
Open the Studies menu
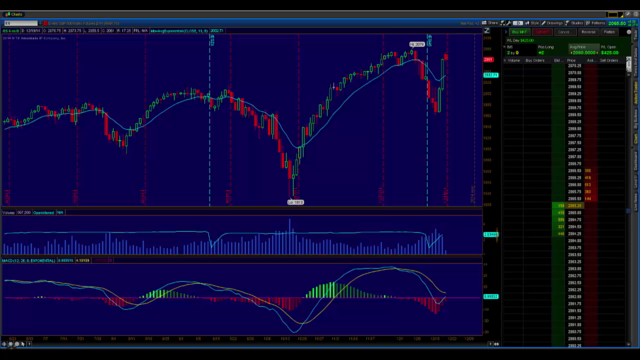(x=575, y=23)
